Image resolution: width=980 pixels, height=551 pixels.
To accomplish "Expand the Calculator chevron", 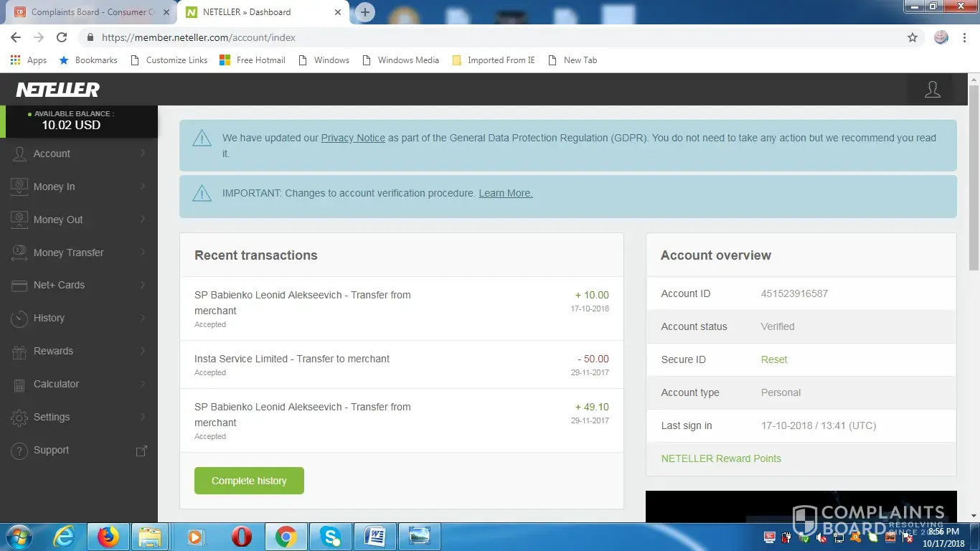I will click(143, 383).
